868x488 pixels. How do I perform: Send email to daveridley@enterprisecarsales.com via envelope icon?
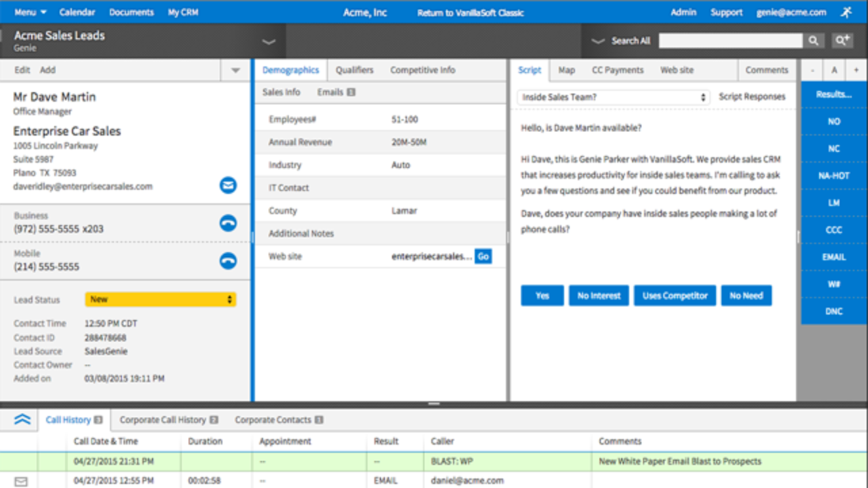coord(228,185)
